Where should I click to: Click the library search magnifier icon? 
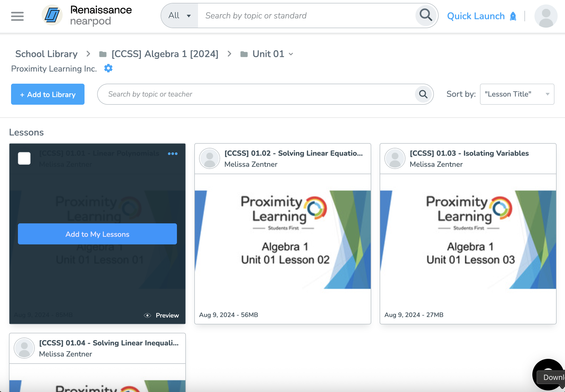click(423, 94)
